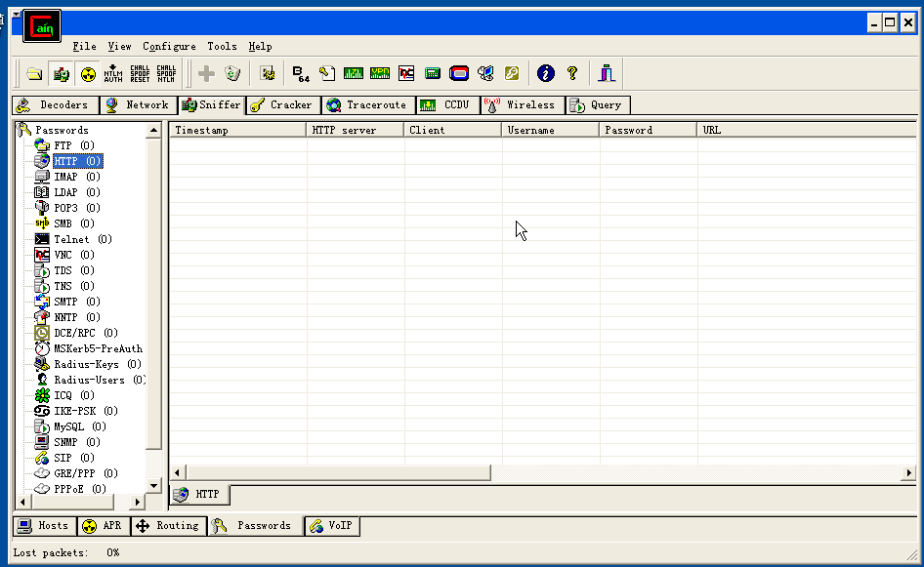Open the Help menu

[260, 46]
